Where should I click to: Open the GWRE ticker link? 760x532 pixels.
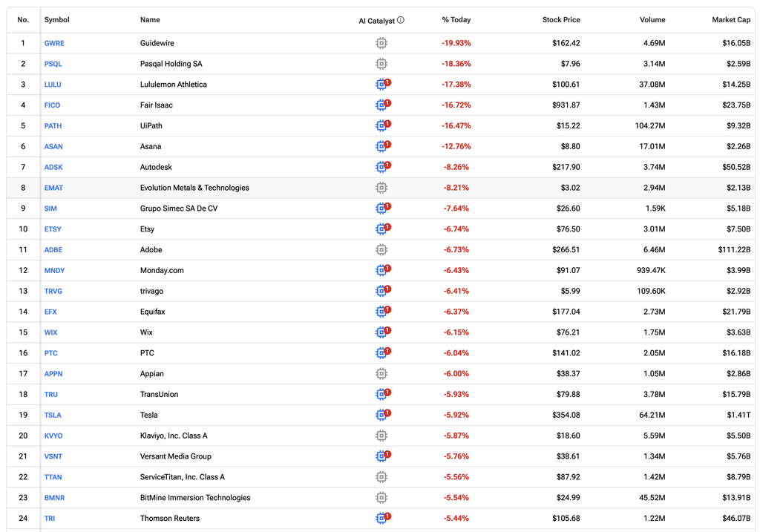point(54,43)
